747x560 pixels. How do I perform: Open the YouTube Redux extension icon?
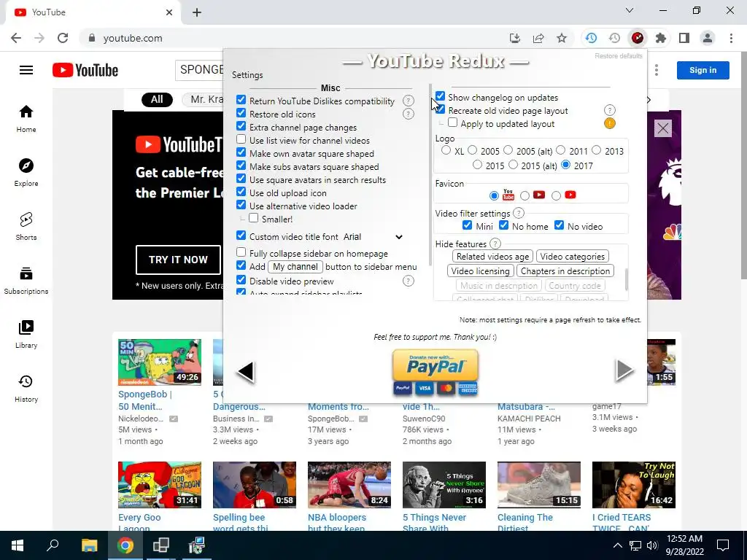click(637, 38)
